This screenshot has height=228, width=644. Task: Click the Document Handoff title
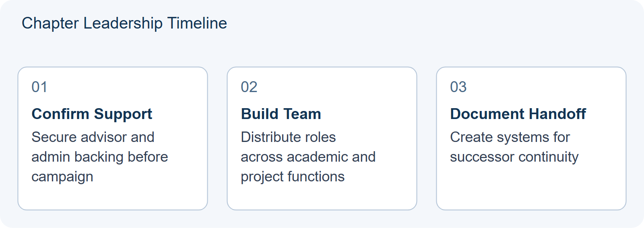click(518, 114)
